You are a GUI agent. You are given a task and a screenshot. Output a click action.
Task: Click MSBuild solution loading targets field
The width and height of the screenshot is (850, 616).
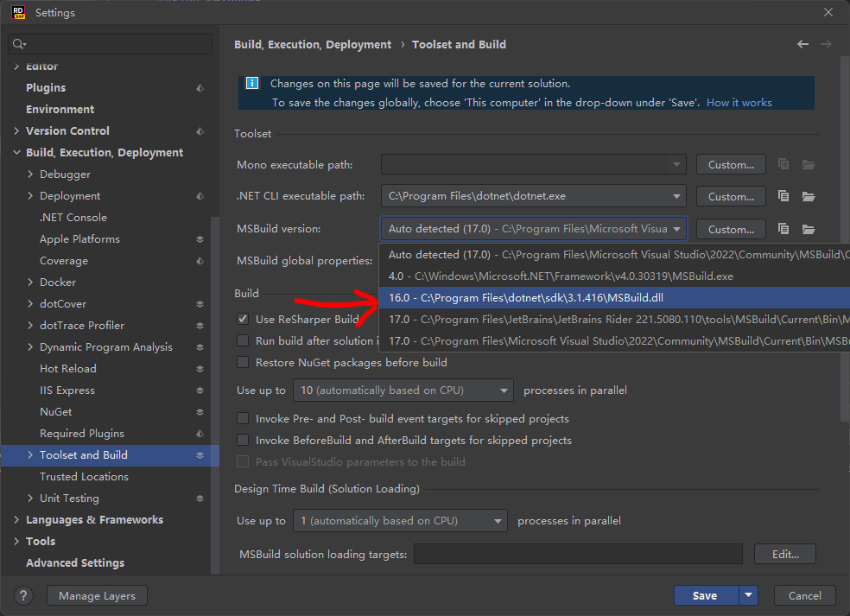pyautogui.click(x=578, y=554)
